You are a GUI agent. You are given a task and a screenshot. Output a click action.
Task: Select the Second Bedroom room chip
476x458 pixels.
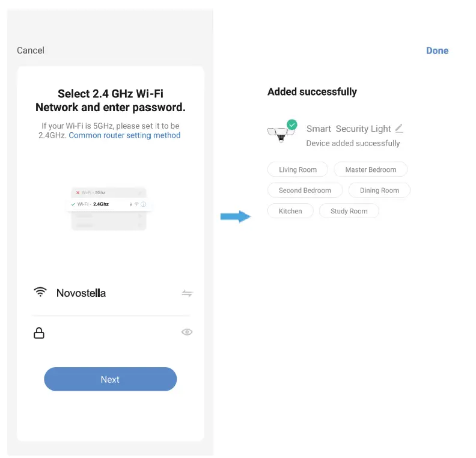pos(305,191)
